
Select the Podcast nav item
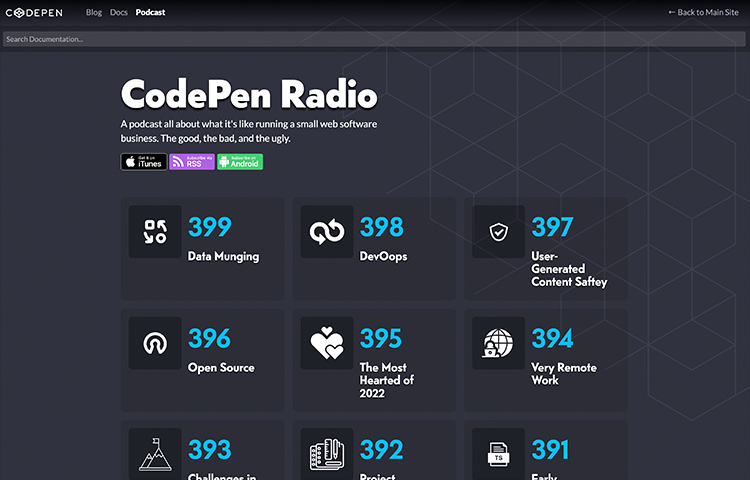pyautogui.click(x=150, y=12)
